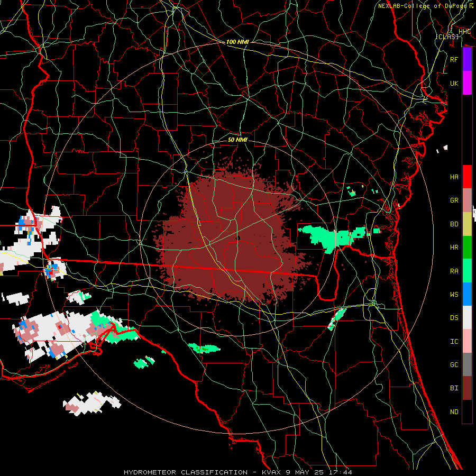Pick the dark green HR legend swatch
Image resolution: width=476 pixels, height=476 pixels.
coord(467,247)
